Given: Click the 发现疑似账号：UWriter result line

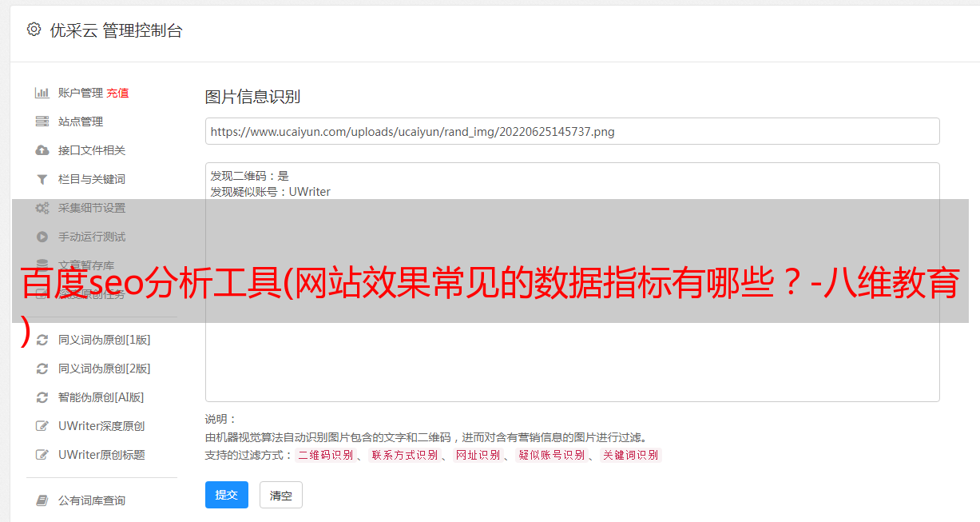Looking at the screenshot, I should tap(271, 192).
